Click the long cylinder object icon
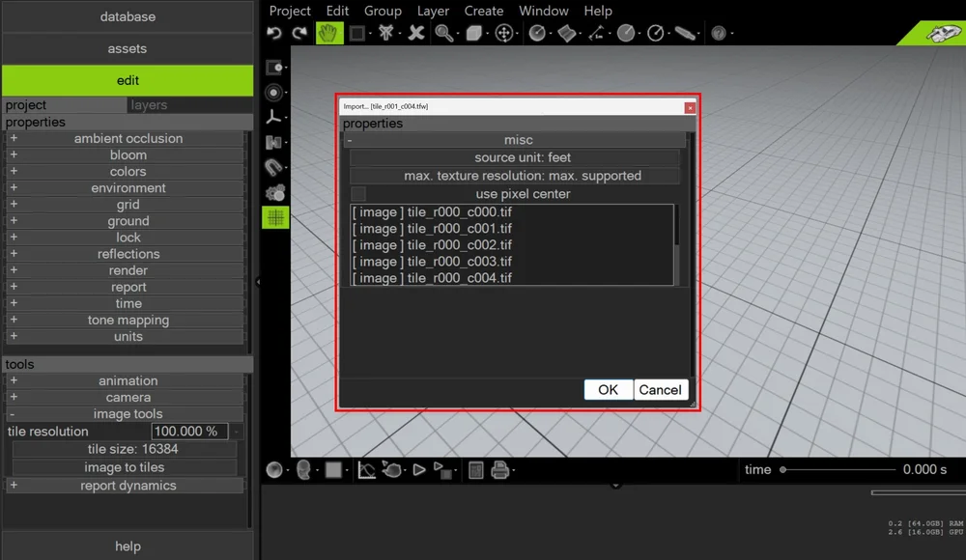Image resolution: width=966 pixels, height=560 pixels. tap(685, 33)
